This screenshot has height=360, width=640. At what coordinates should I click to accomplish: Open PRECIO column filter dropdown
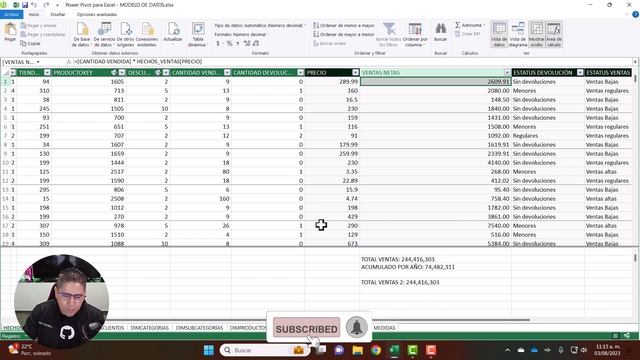point(355,73)
